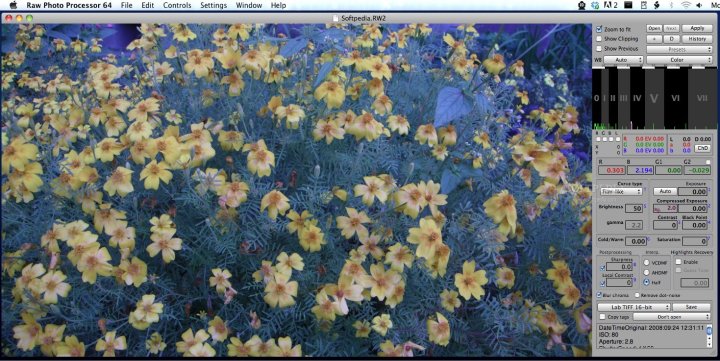
Task: Expand the Lab TIFF 16-bit format dropdown
Action: point(634,307)
